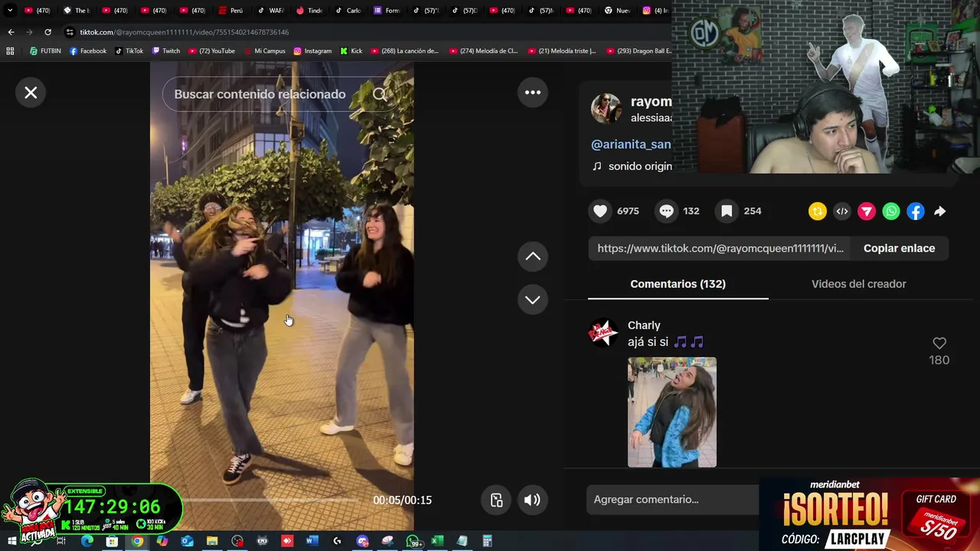The image size is (980, 551).
Task: Open Charly's commenter profile name
Action: point(644,325)
